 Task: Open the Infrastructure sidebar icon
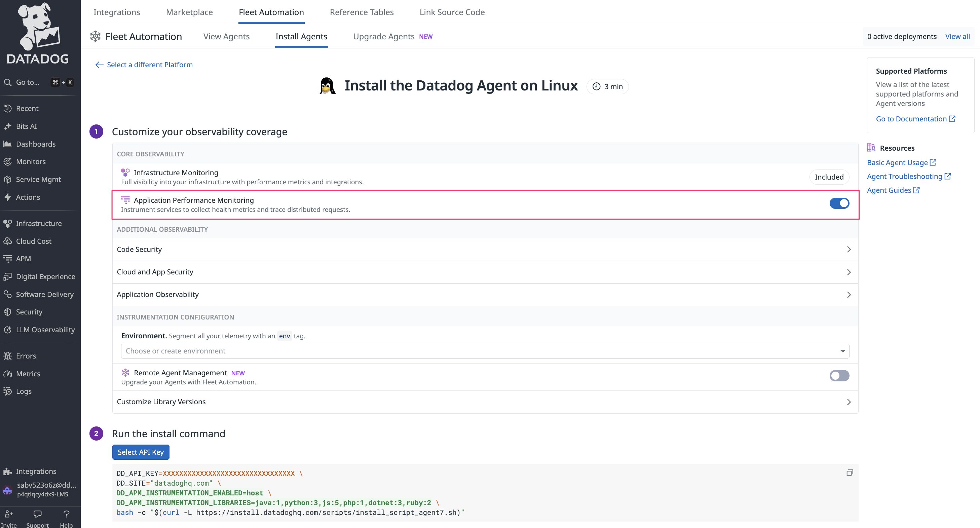click(8, 223)
